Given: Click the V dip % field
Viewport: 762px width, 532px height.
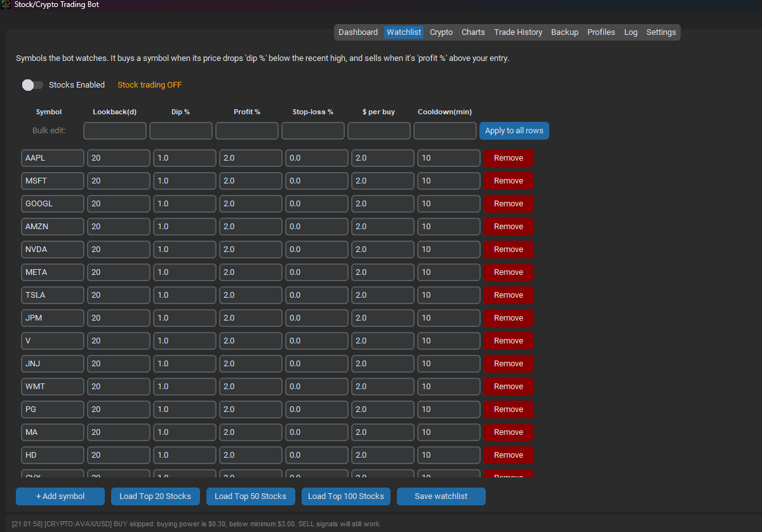Looking at the screenshot, I should pos(185,341).
